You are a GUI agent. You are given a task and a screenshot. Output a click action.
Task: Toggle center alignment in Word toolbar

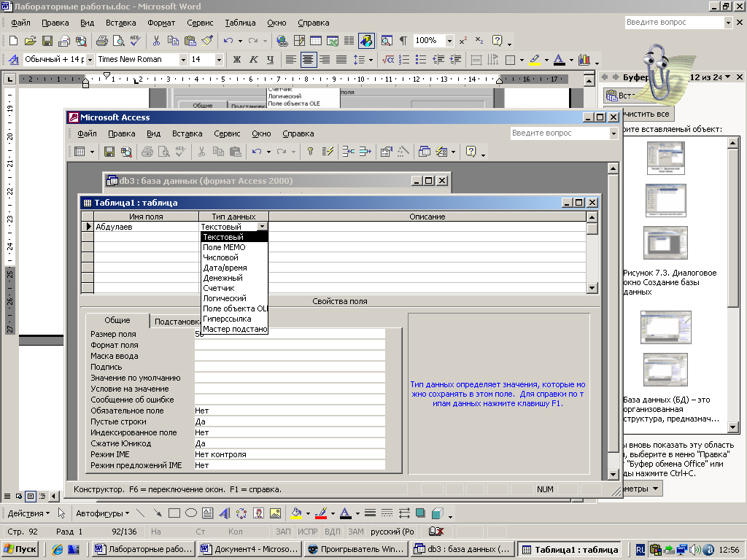(x=308, y=60)
